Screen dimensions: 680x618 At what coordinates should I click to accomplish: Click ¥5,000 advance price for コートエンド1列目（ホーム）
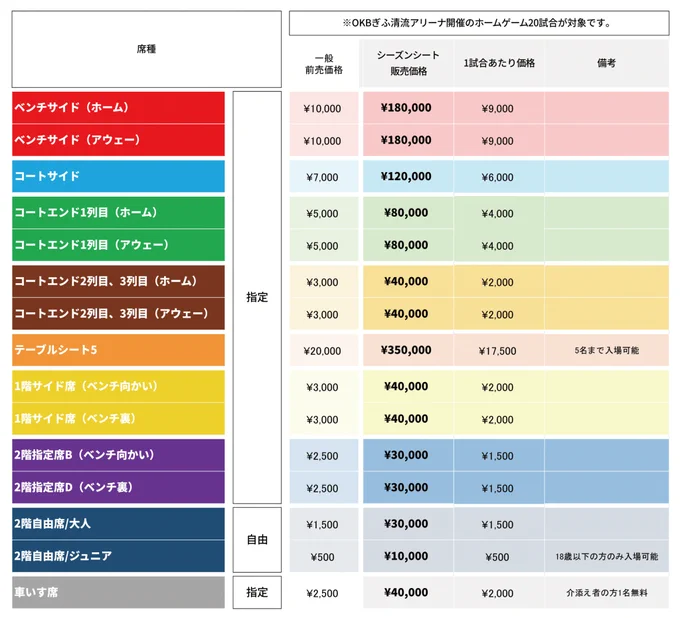(322, 214)
